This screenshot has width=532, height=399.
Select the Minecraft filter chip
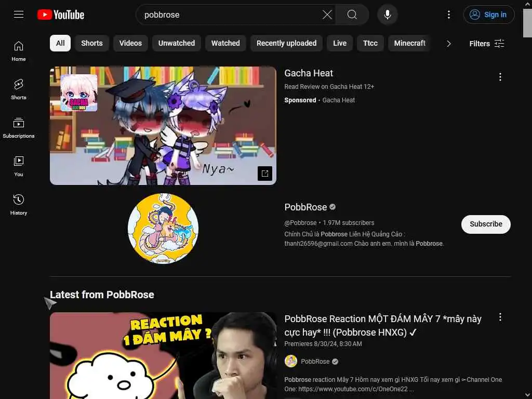[409, 43]
